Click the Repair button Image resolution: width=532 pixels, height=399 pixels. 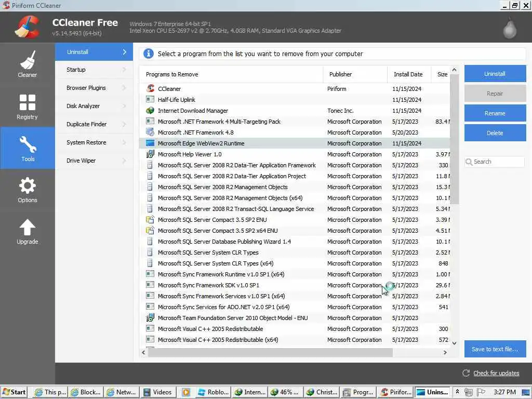[x=495, y=94]
